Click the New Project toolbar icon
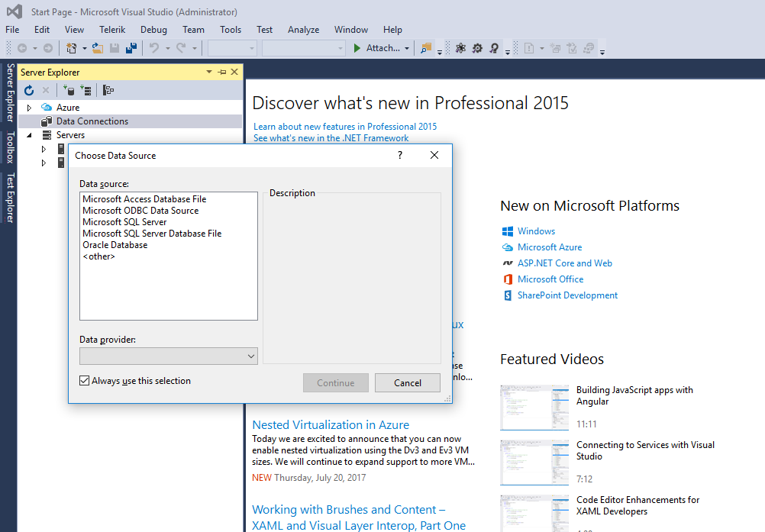This screenshot has width=765, height=532. tap(72, 48)
